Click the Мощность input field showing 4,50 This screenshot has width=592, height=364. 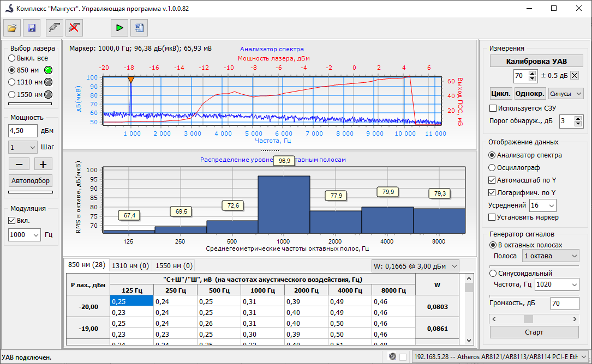click(23, 131)
